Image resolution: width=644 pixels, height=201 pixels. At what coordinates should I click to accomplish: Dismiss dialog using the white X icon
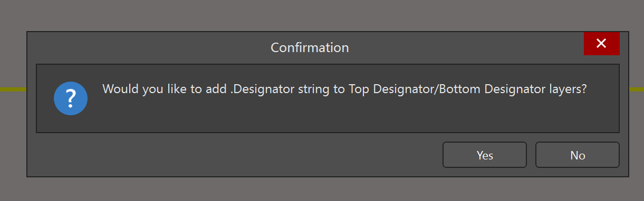[x=601, y=43]
